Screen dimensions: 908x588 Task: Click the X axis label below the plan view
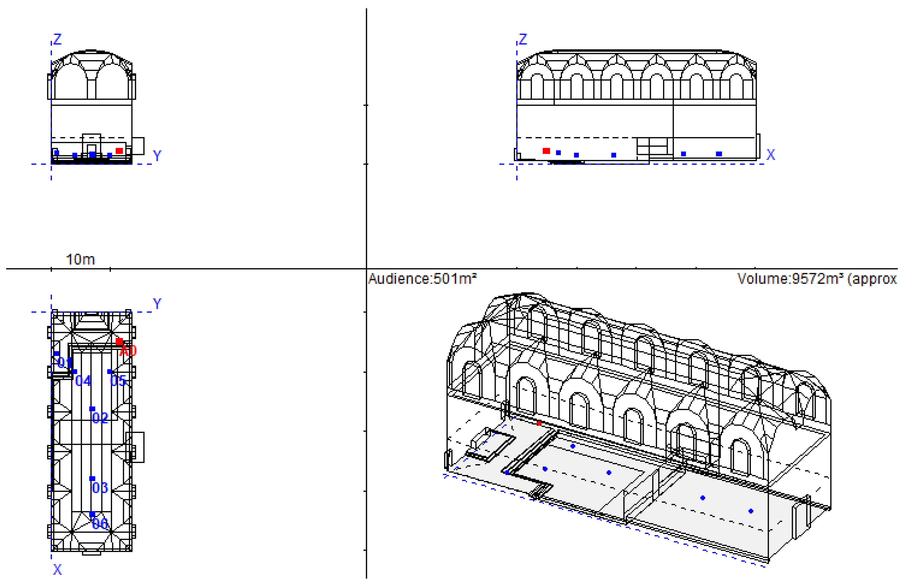pyautogui.click(x=57, y=570)
